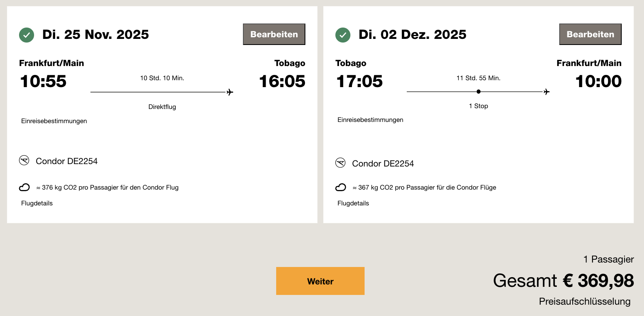644x316 pixels.
Task: Click the green checkmark on the return flight card
Action: pos(343,34)
